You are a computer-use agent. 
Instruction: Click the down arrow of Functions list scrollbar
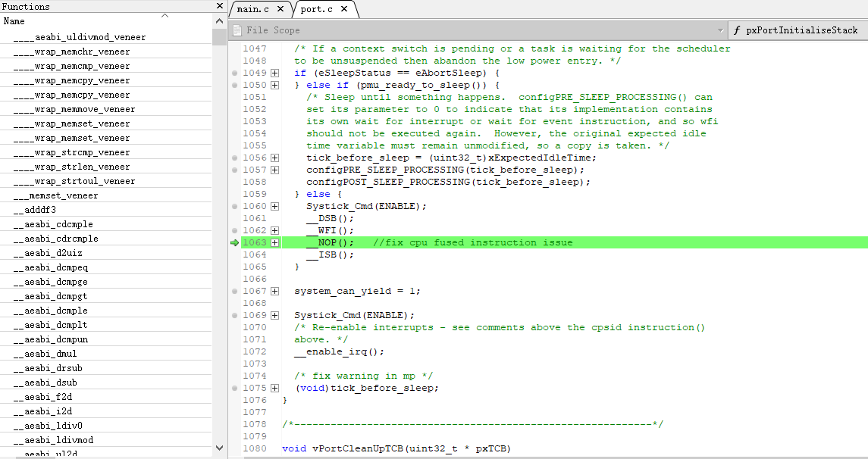[x=220, y=448]
